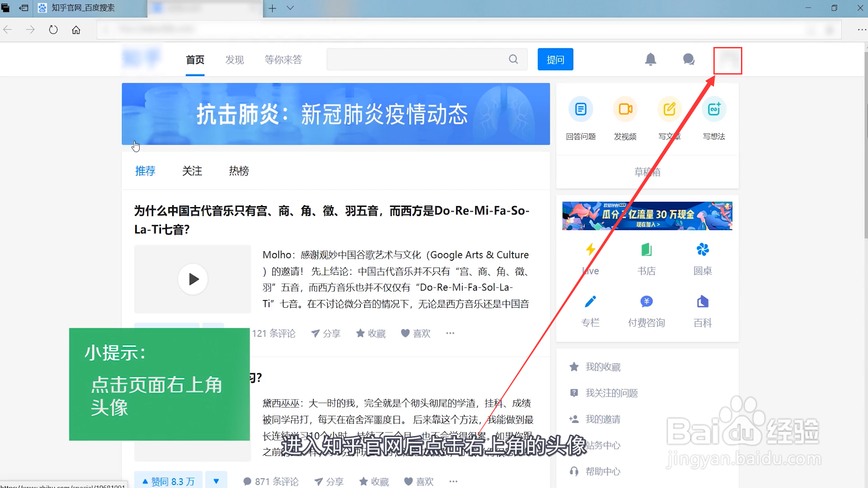Click the blue 提问 button

(x=555, y=59)
